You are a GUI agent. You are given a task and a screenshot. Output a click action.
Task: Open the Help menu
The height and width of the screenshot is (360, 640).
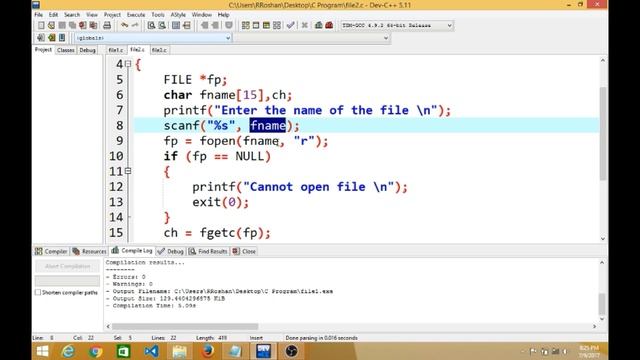pyautogui.click(x=223, y=15)
